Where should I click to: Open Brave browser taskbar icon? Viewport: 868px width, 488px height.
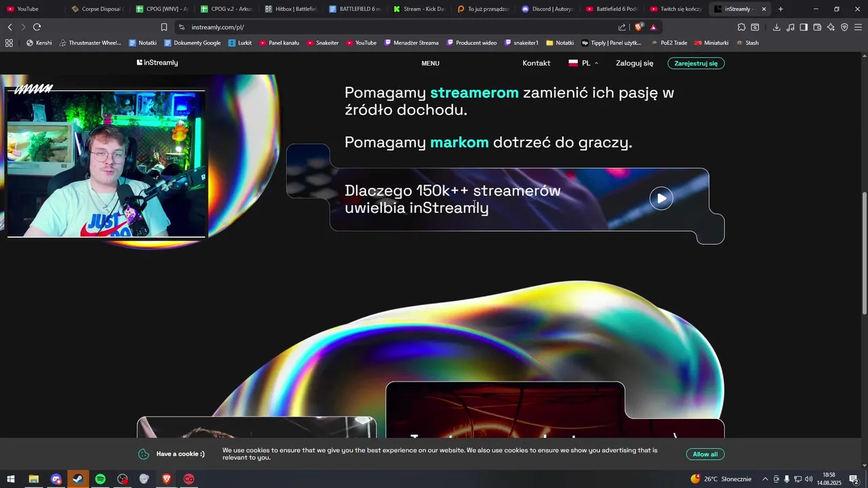point(167,479)
